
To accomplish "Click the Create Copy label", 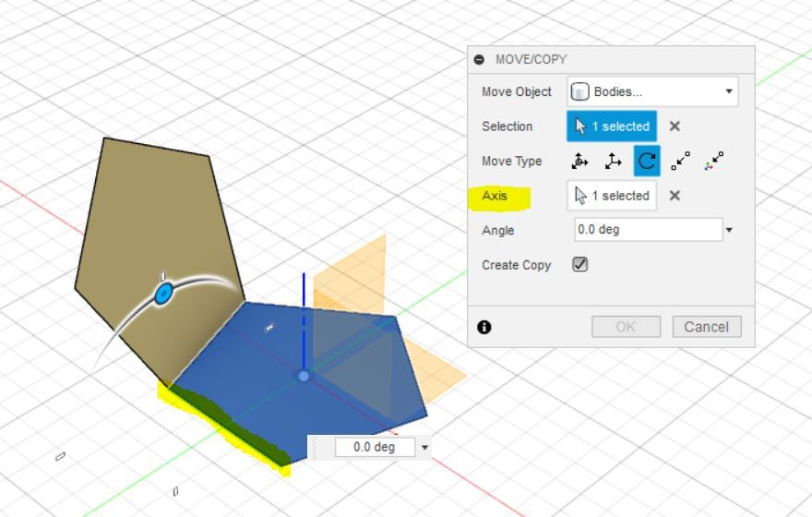I will [x=517, y=265].
